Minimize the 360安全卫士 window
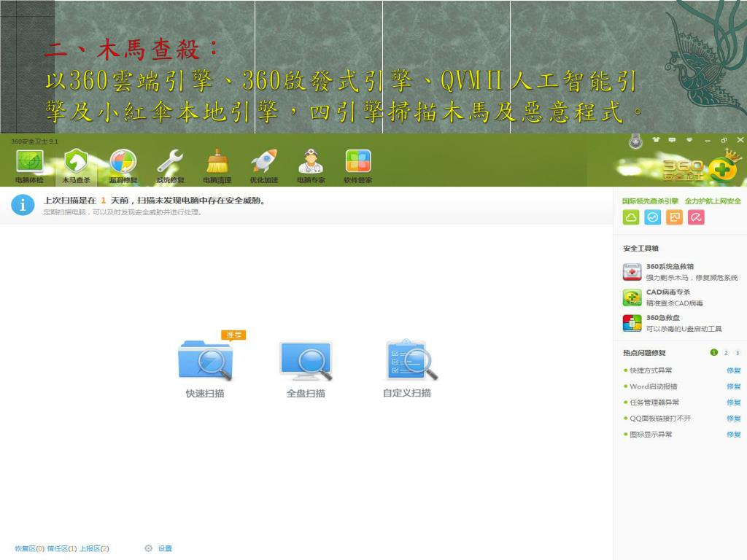 point(708,141)
